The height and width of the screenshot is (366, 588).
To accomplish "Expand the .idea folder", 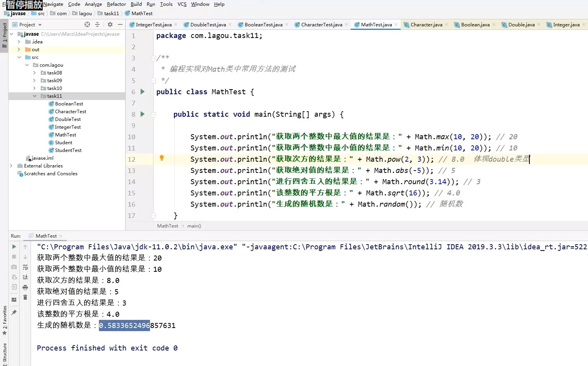I will [x=19, y=41].
